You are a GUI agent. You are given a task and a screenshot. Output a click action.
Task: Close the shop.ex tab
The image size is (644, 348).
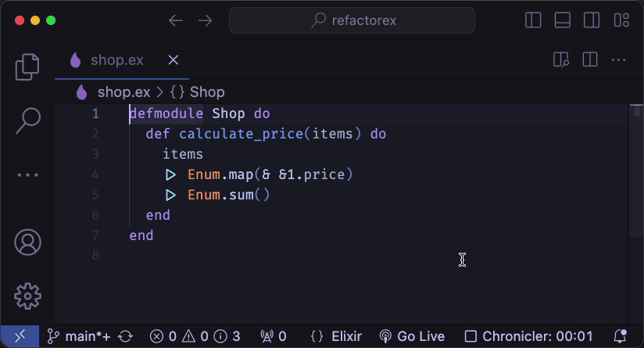(x=174, y=60)
